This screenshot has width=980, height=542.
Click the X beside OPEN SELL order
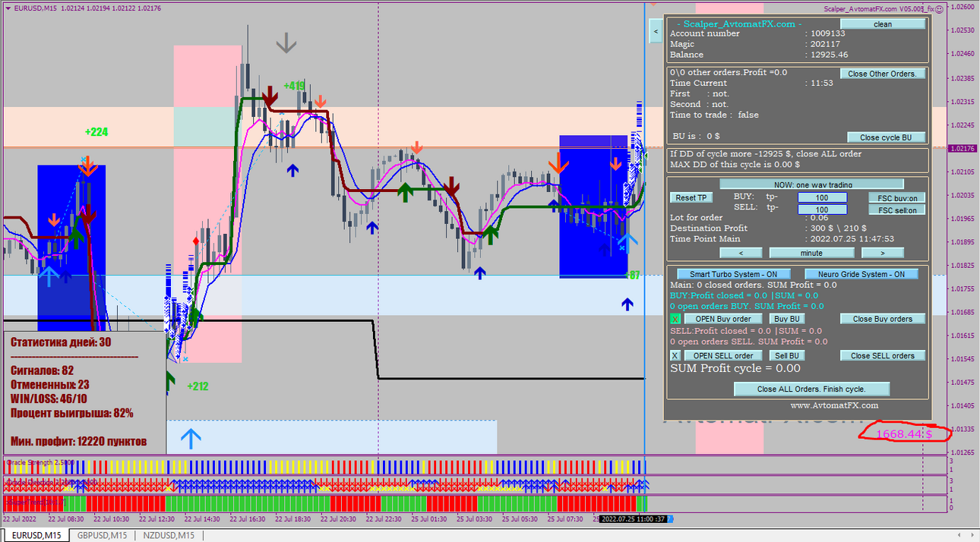(x=675, y=355)
